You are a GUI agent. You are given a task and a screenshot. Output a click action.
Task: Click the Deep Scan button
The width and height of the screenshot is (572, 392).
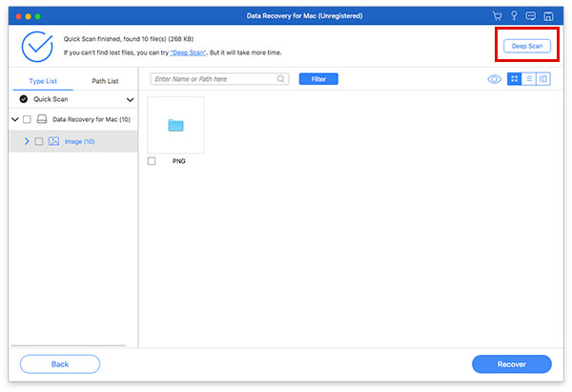pos(527,46)
